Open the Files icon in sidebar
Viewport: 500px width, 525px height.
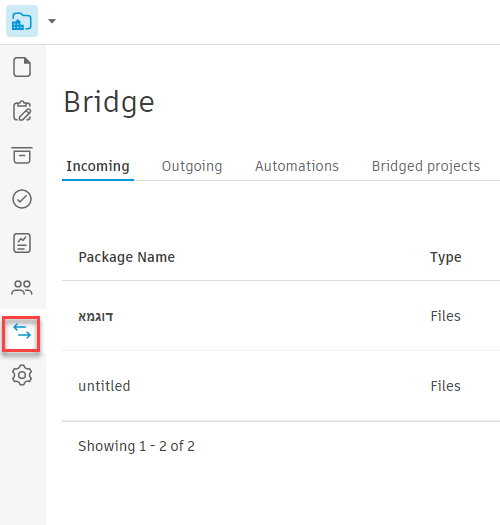point(22,67)
